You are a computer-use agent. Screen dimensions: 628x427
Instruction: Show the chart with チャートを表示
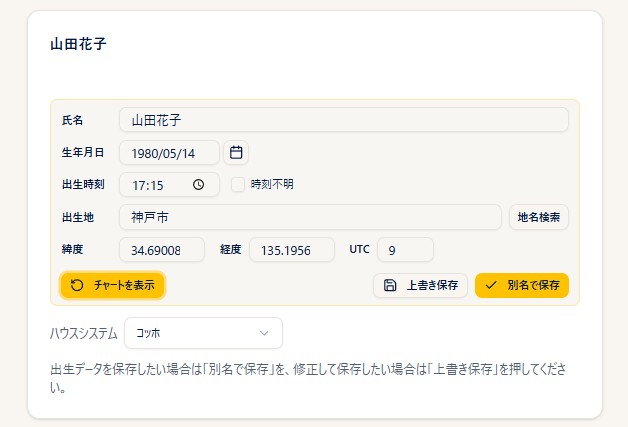pyautogui.click(x=113, y=285)
